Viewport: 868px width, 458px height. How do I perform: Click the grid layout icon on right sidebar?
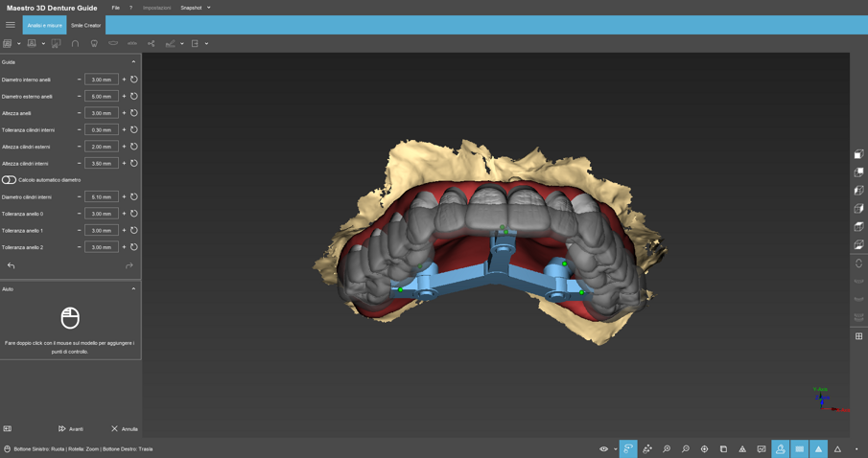858,335
